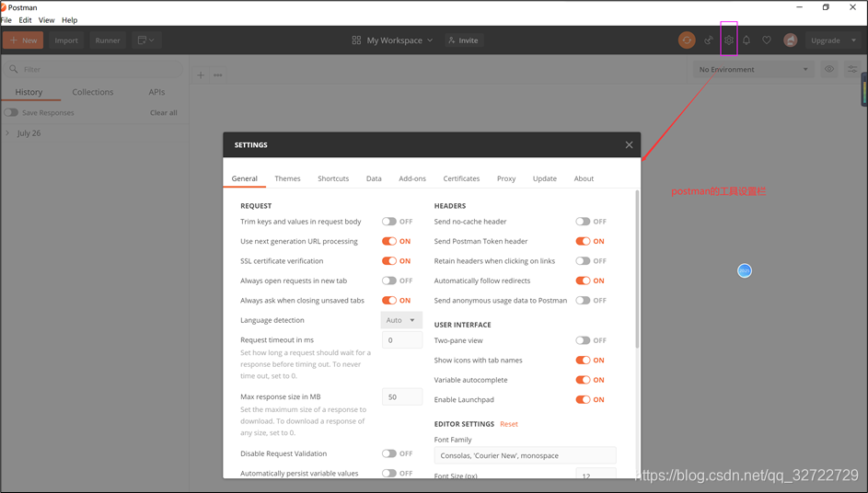Click the Import button
Screen dimensions: 868x493
[66, 40]
